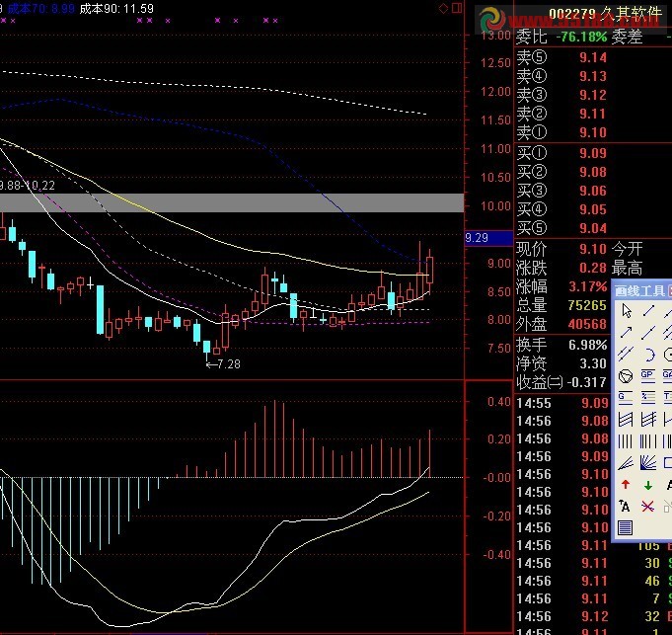Select the equal-period vertical lines tool
This screenshot has height=635, width=672.
tap(626, 441)
